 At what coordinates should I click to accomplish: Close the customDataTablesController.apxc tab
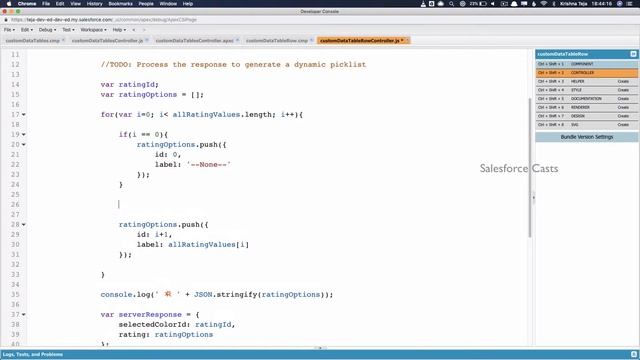click(238, 40)
